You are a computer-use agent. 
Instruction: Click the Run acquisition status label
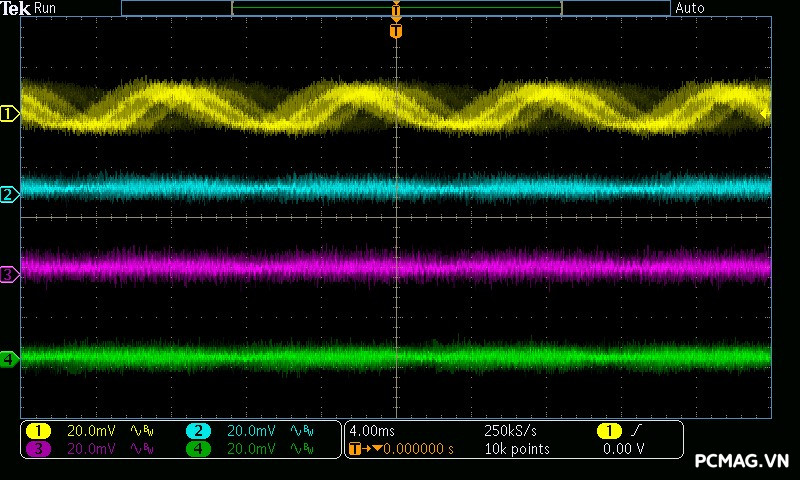pyautogui.click(x=46, y=8)
